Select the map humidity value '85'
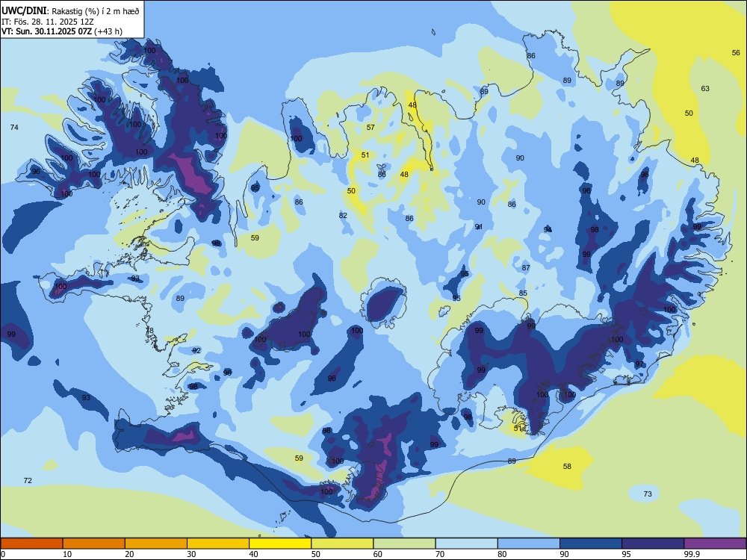The image size is (747, 560). click(x=523, y=293)
